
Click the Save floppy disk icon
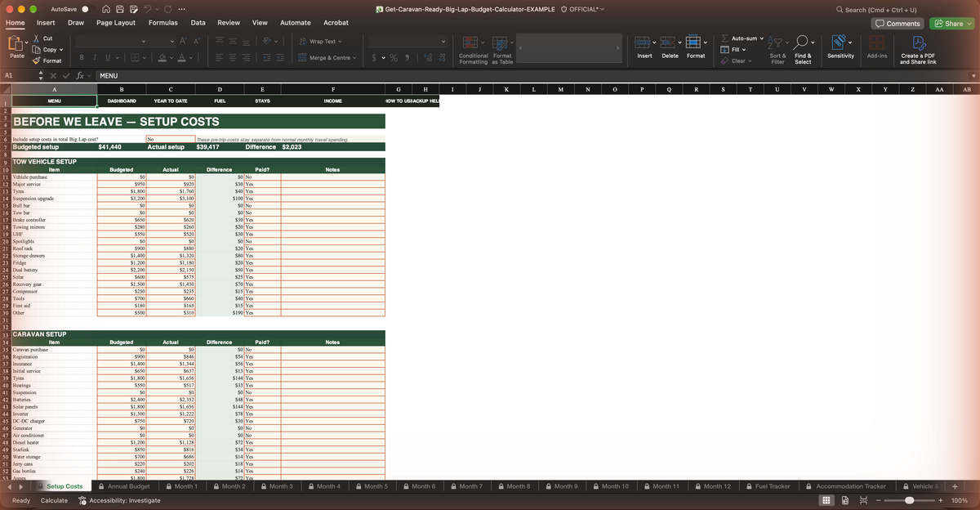pyautogui.click(x=120, y=9)
